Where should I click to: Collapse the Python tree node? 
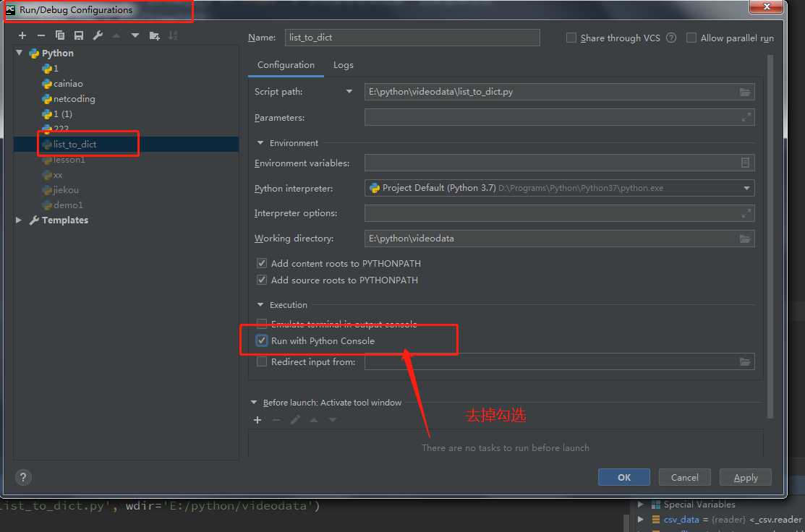tap(20, 53)
